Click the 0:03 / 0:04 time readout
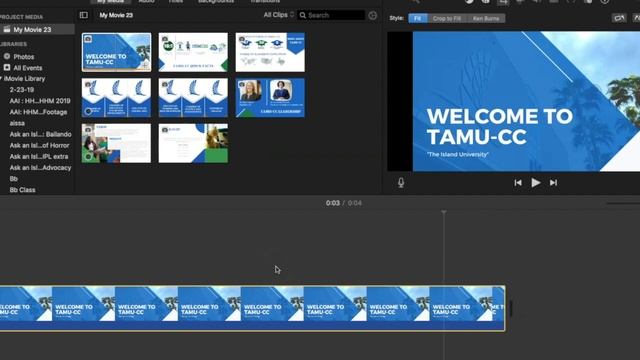The image size is (640, 360). [343, 203]
